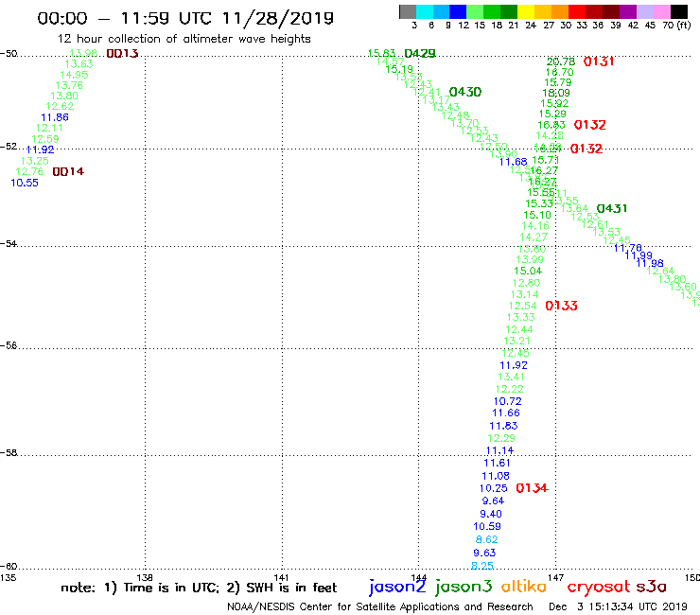Select the 'cryosat' satellite legend label
Viewport: 700px width, 615px height.
click(599, 587)
